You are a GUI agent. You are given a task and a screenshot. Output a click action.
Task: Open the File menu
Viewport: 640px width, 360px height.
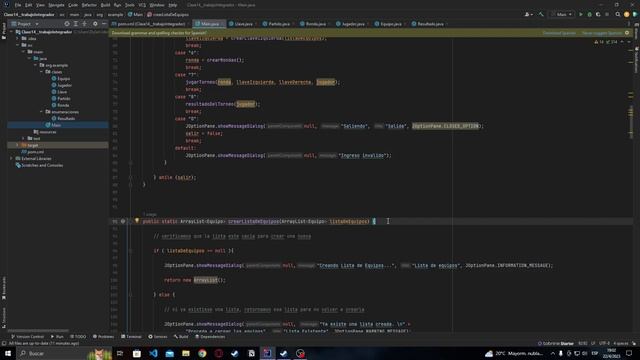[x=18, y=5]
